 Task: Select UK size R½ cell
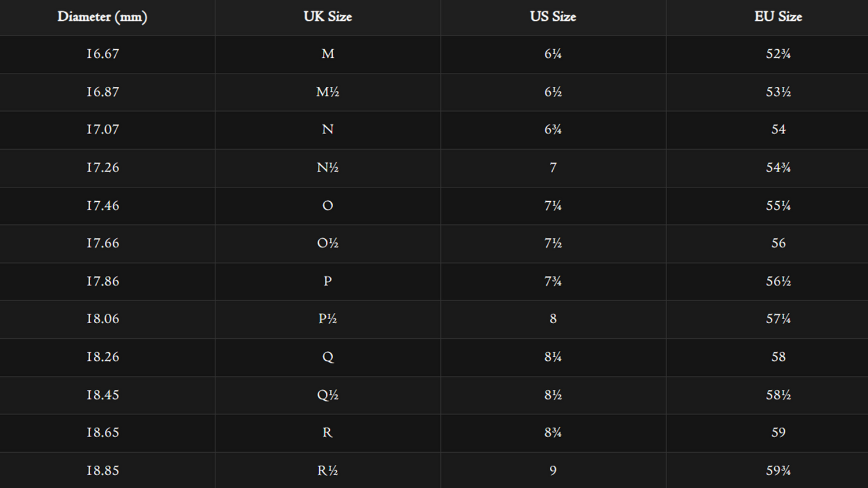coord(328,471)
